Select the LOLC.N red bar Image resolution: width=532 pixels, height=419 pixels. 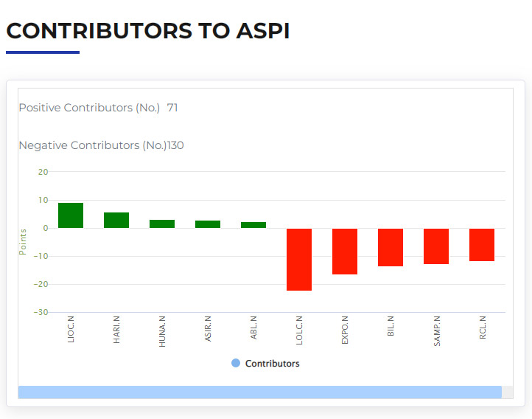click(x=299, y=260)
